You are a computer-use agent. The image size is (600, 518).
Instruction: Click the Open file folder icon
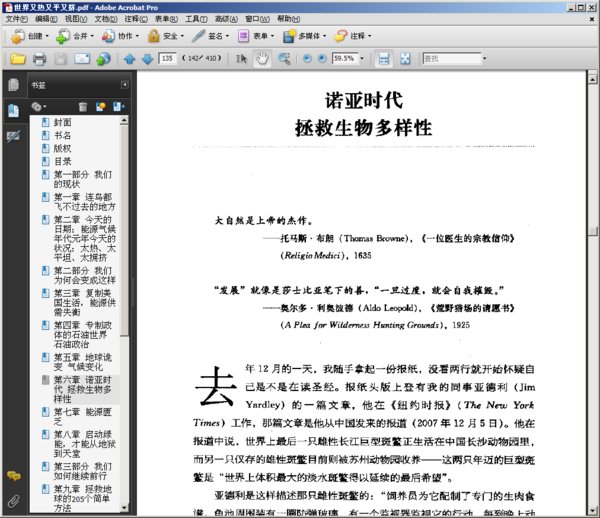point(17,59)
